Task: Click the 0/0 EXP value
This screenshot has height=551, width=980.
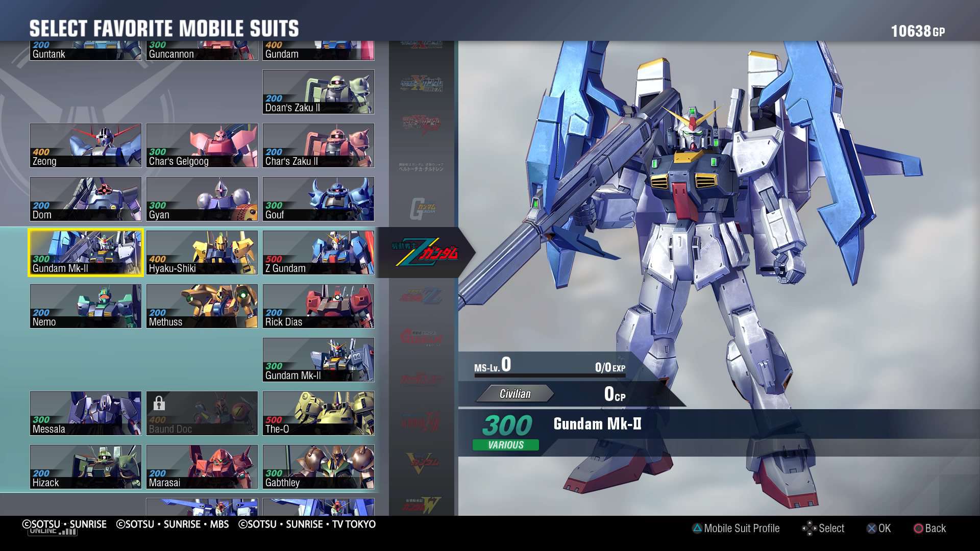Action: click(x=610, y=367)
